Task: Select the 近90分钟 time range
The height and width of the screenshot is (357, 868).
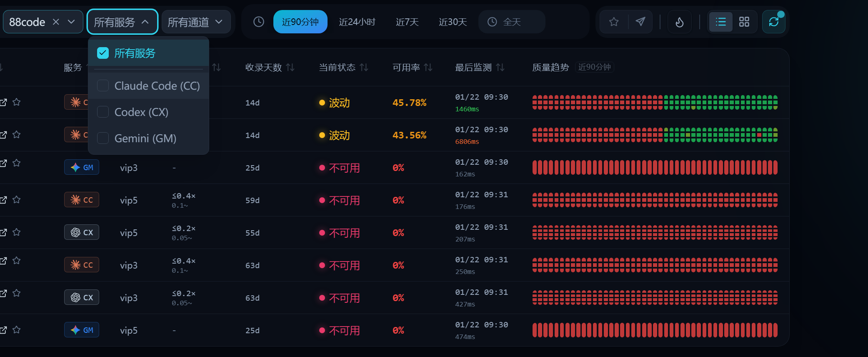Action: pyautogui.click(x=300, y=22)
